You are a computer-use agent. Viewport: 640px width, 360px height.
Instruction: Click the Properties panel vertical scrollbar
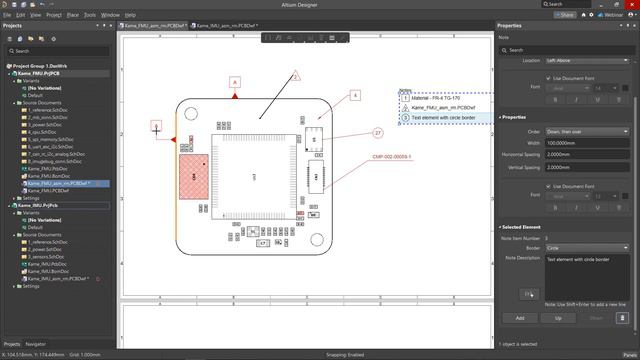pos(635,212)
